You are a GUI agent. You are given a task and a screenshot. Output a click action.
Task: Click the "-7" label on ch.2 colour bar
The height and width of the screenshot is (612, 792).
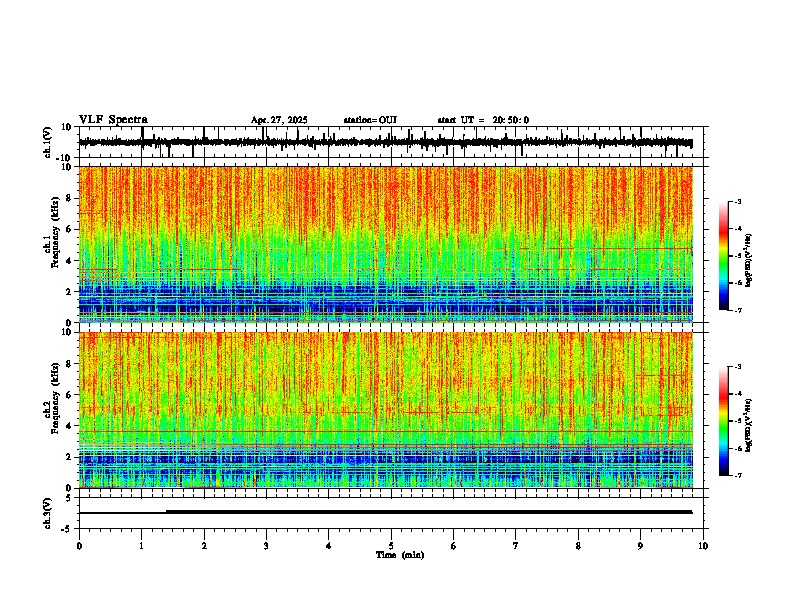(x=737, y=475)
